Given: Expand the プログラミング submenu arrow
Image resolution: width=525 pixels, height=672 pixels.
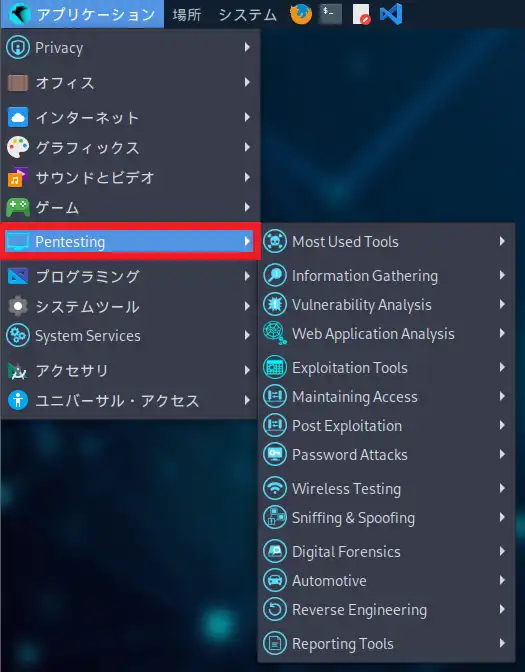Looking at the screenshot, I should (x=247, y=276).
